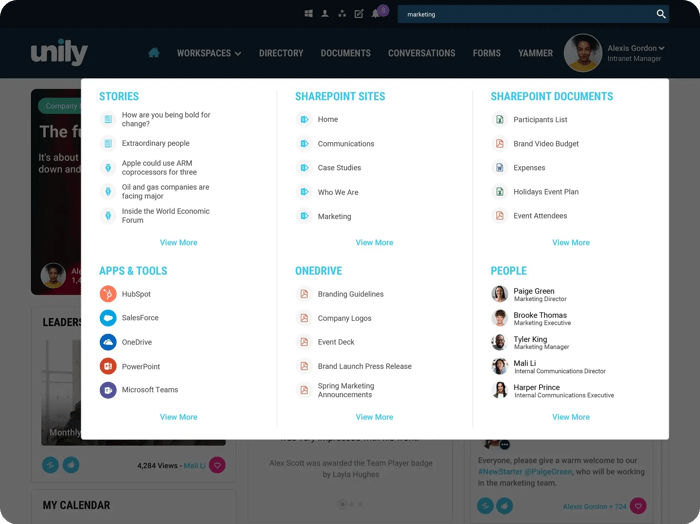Go to the Yammer menu item

[x=535, y=53]
